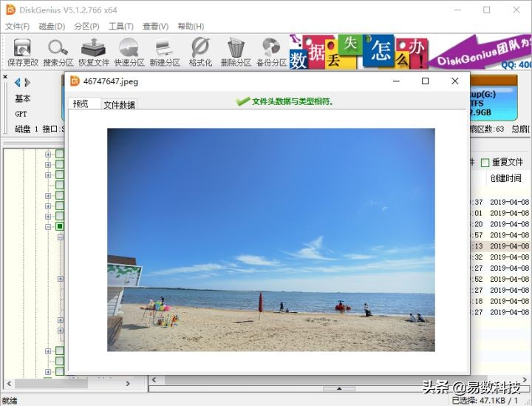Close the 46747647.jpeg preview window
The image size is (532, 406).
point(455,81)
